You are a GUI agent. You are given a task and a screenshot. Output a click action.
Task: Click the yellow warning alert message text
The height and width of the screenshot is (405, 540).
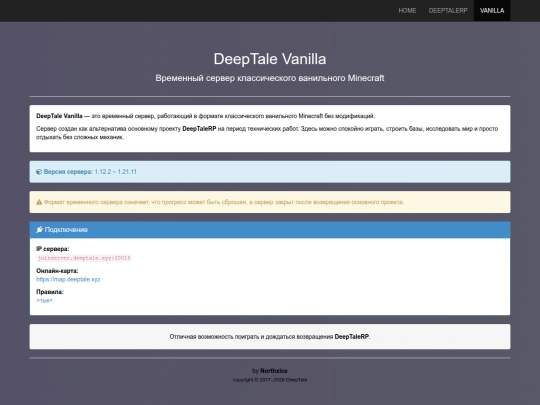[x=224, y=202]
